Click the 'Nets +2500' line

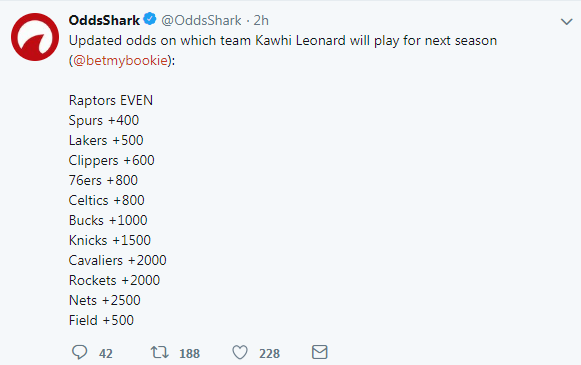pyautogui.click(x=104, y=301)
